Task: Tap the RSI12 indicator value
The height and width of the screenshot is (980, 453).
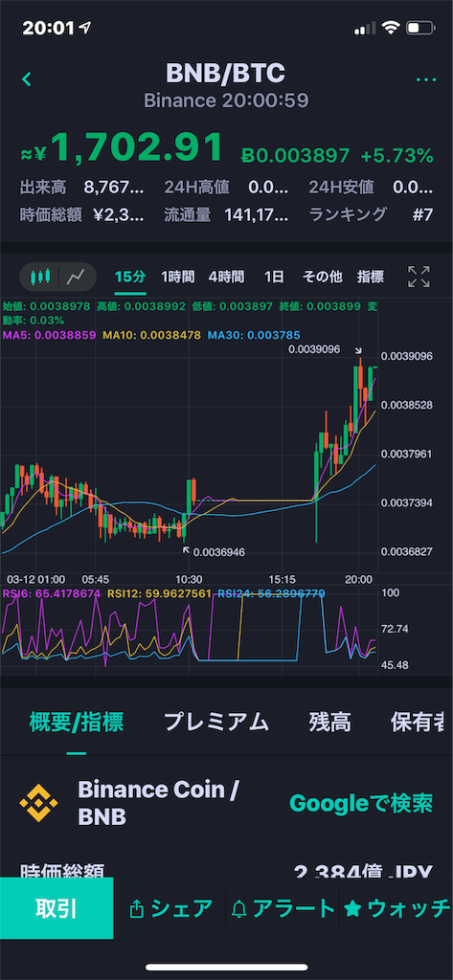Action: point(159,593)
